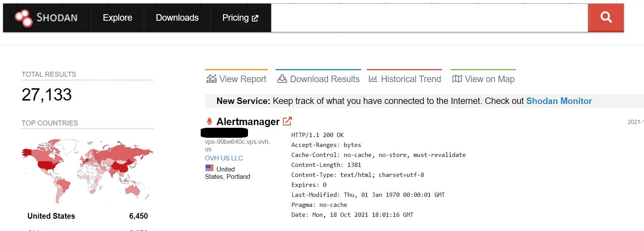This screenshot has height=231, width=644.
Task: Open the Explore menu item
Action: [x=117, y=18]
